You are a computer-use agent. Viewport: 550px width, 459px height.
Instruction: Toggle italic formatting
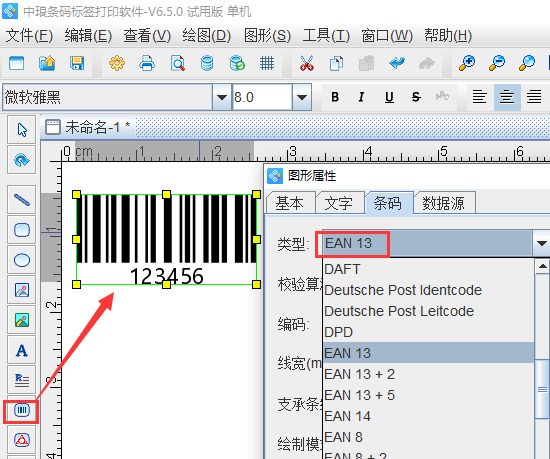(x=361, y=97)
